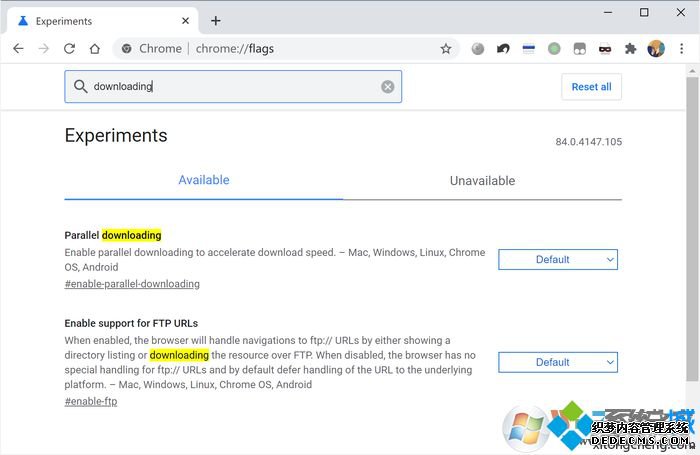Open Chrome's three-dot menu

[x=681, y=49]
